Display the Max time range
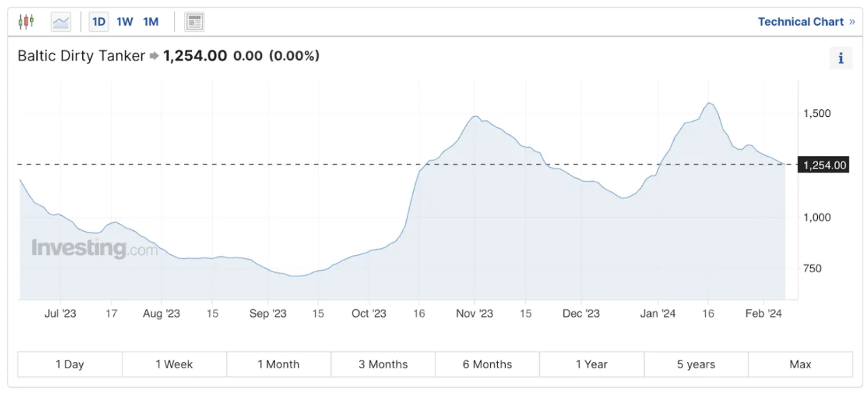 pos(801,364)
